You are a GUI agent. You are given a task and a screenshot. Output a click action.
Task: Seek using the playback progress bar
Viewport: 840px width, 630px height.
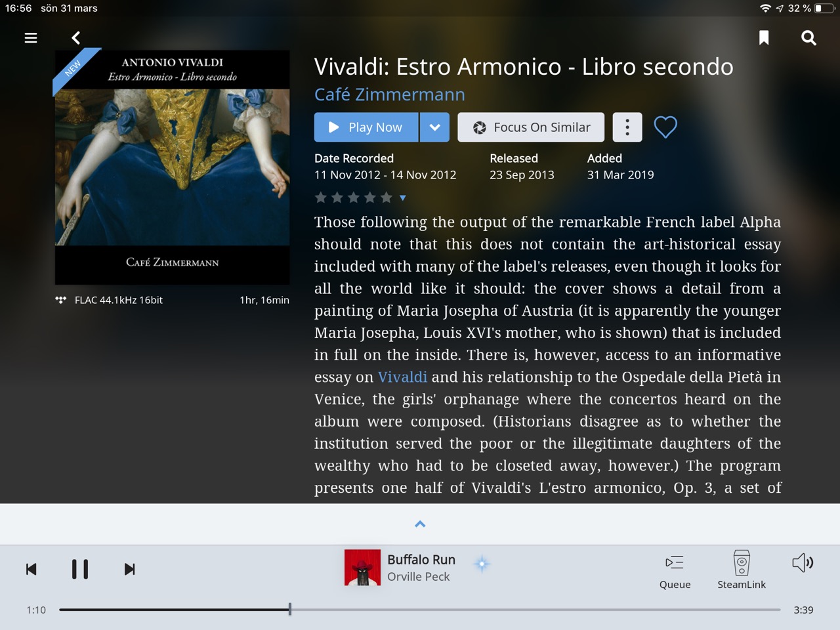[x=420, y=610]
